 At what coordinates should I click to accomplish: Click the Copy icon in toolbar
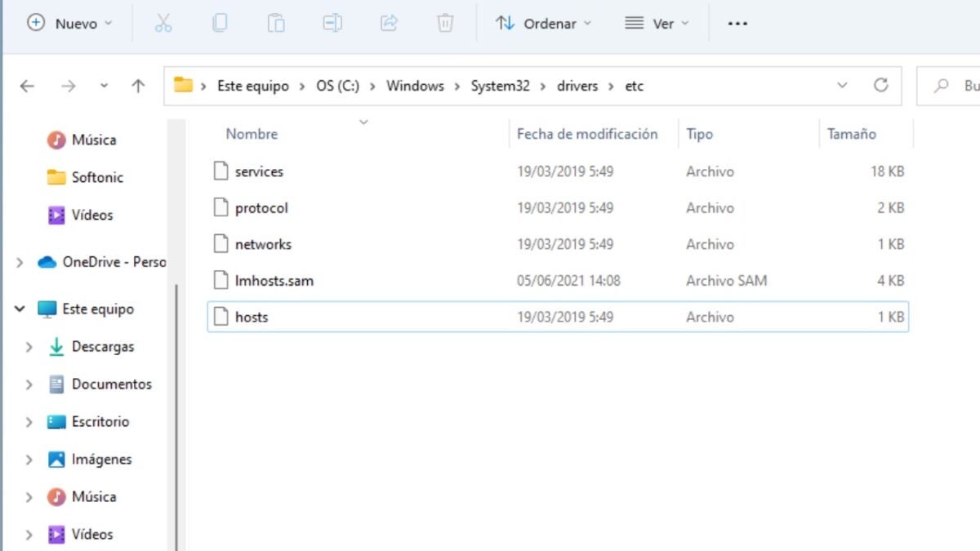pos(220,24)
